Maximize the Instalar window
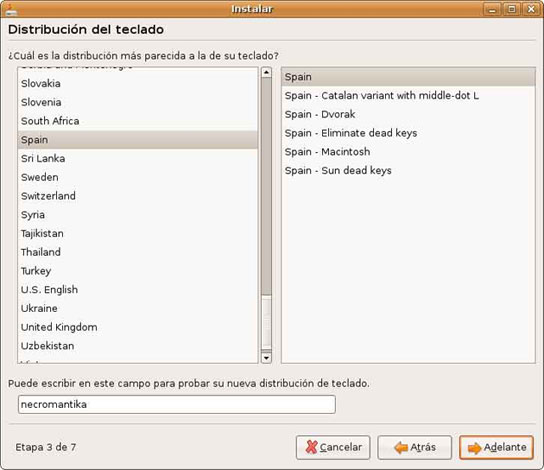This screenshot has width=544, height=470. [x=511, y=9]
